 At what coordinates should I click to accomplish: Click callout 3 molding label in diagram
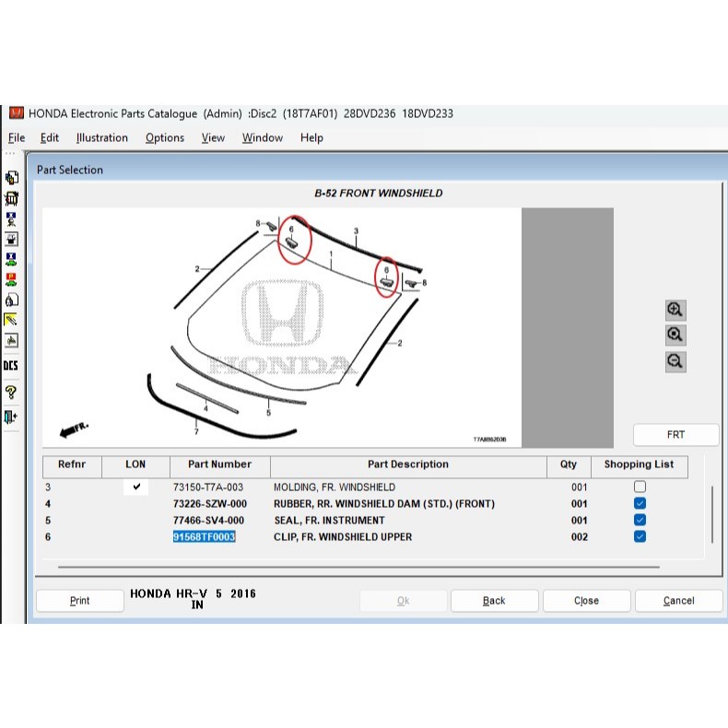(x=356, y=230)
